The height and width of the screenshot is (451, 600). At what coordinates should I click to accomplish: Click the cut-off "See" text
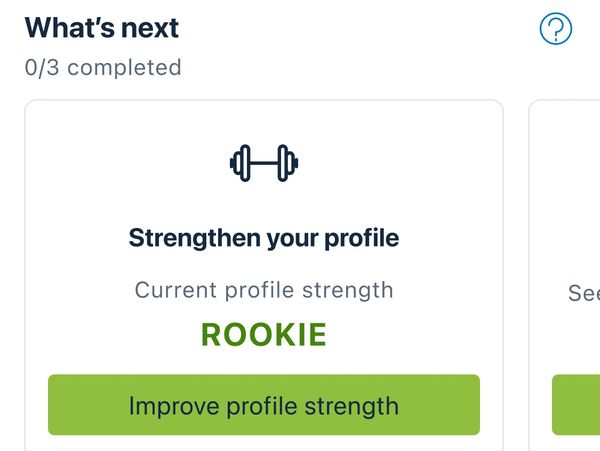click(583, 293)
